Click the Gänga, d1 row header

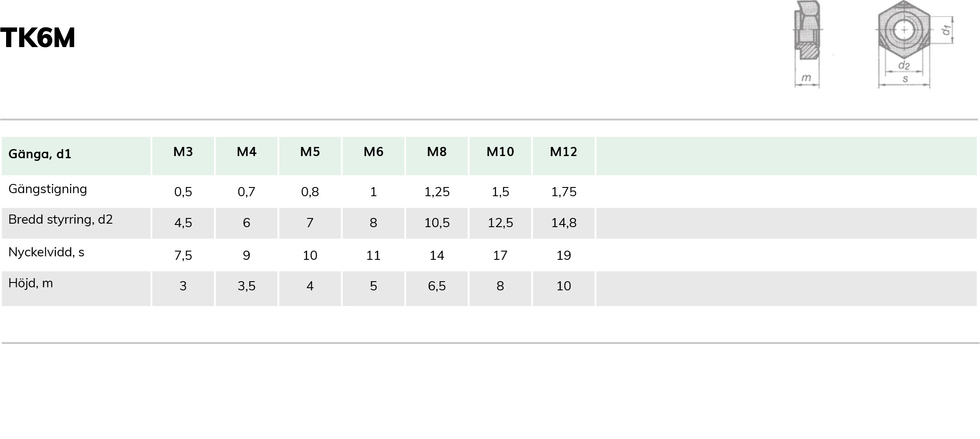(40, 154)
